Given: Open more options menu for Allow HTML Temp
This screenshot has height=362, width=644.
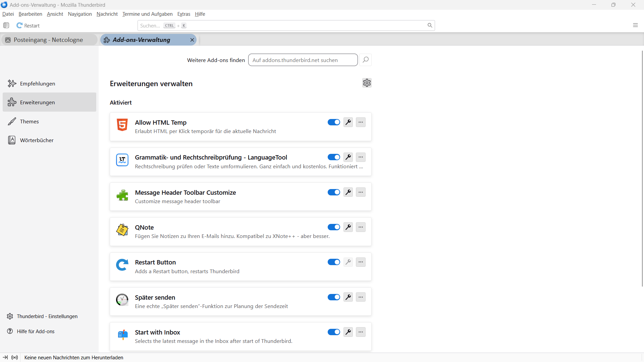Looking at the screenshot, I should [361, 122].
